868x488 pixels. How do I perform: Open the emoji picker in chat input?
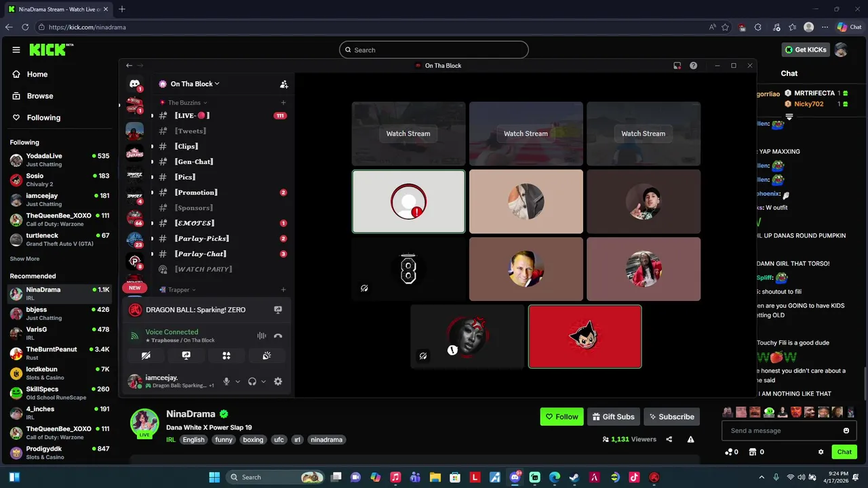[x=846, y=430]
